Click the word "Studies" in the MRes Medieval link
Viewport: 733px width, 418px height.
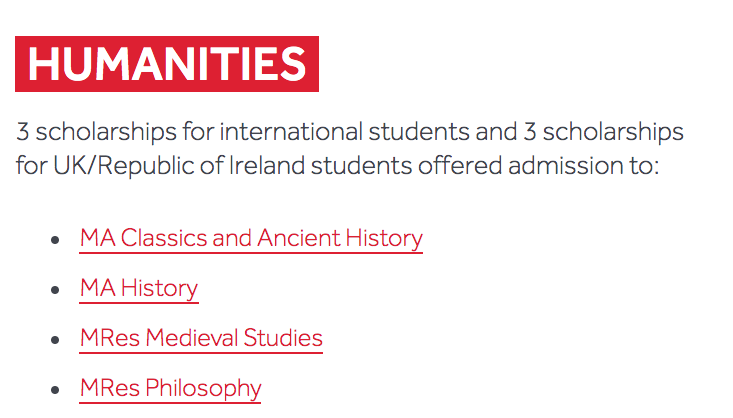[283, 338]
